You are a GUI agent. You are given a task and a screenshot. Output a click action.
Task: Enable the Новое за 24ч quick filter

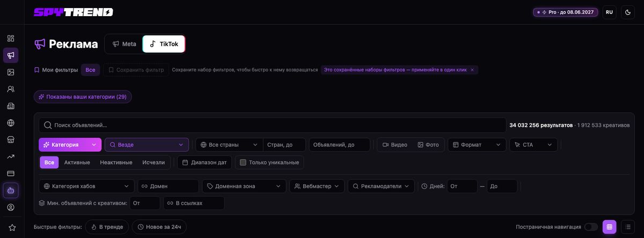[x=159, y=227]
